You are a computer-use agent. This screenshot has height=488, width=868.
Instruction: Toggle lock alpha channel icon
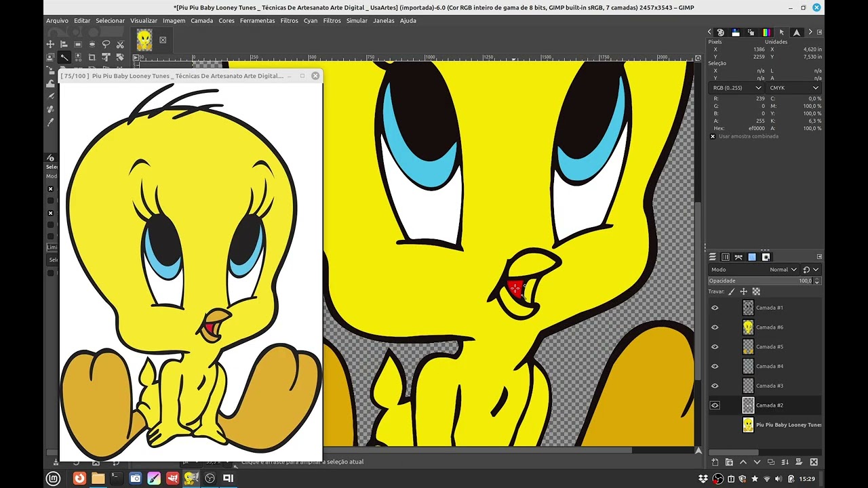756,291
